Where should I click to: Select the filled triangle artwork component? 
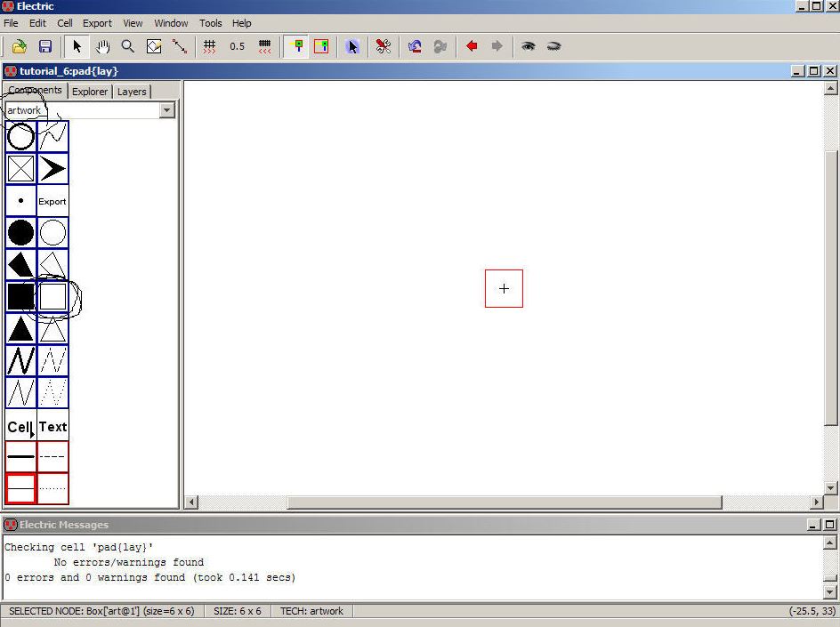coord(20,329)
